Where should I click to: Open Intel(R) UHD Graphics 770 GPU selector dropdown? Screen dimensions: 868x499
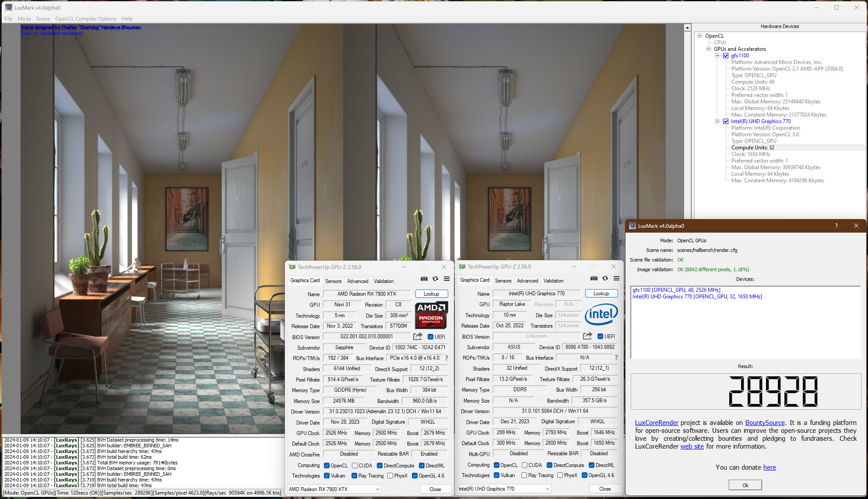pos(504,488)
